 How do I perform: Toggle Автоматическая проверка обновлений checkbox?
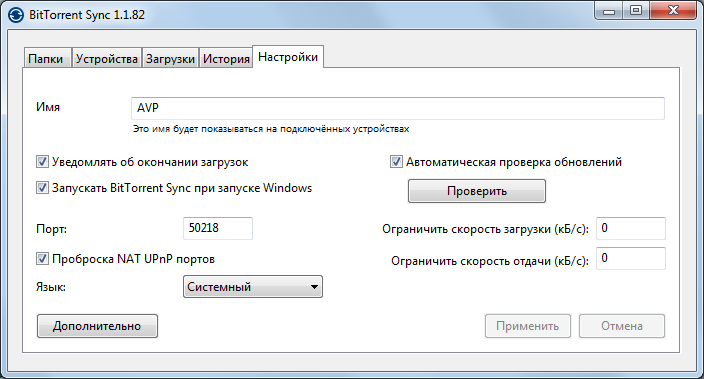(396, 162)
